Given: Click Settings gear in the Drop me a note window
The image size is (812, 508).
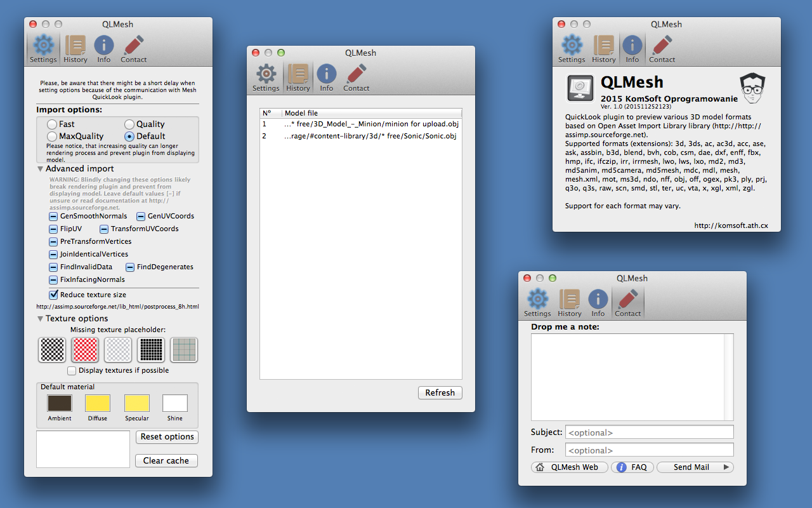Looking at the screenshot, I should click(x=537, y=304).
